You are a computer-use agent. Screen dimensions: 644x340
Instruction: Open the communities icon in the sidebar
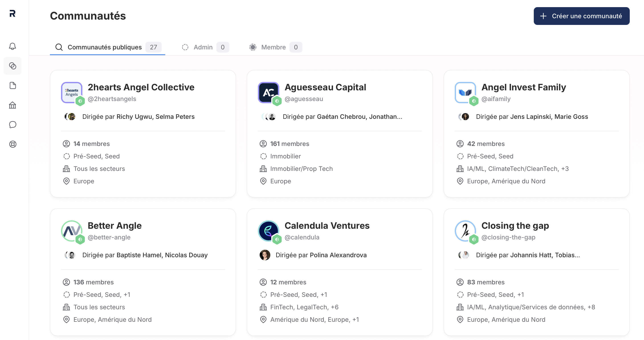pos(12,66)
